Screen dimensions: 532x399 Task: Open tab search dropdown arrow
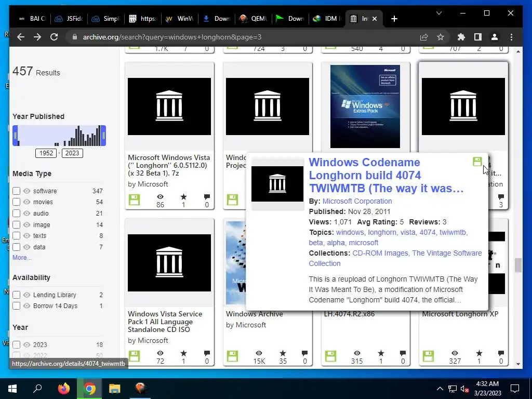438,13
